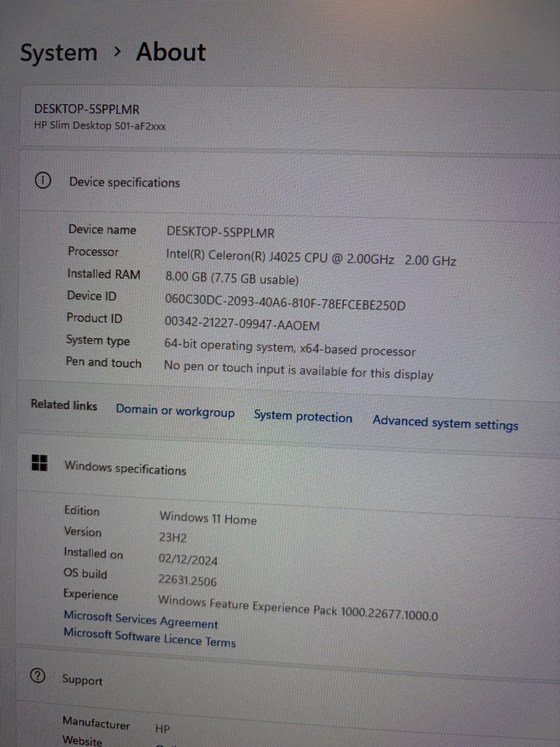
Task: Click the Manufacturer label
Action: coord(96,724)
